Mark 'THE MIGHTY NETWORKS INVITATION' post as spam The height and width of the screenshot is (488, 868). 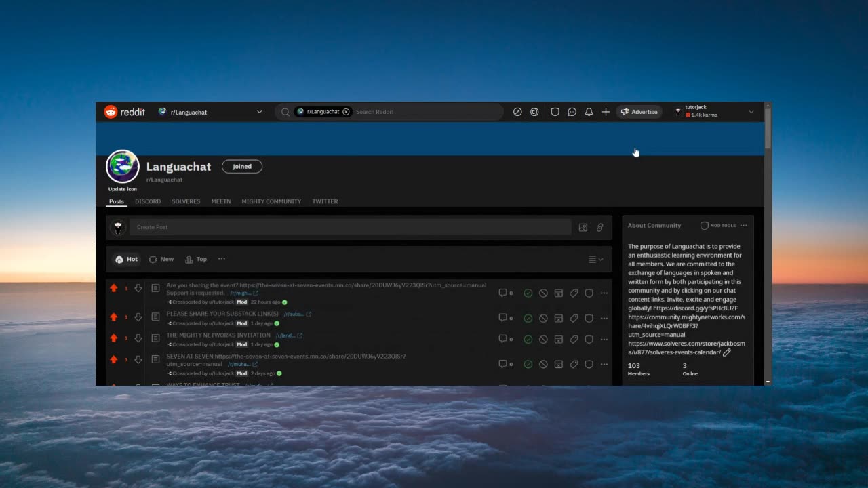point(559,339)
